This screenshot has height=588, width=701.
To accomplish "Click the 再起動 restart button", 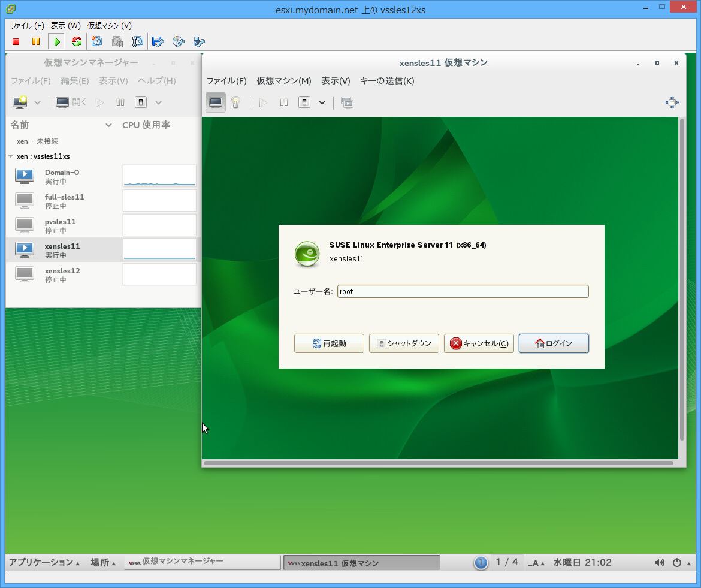I will [329, 343].
